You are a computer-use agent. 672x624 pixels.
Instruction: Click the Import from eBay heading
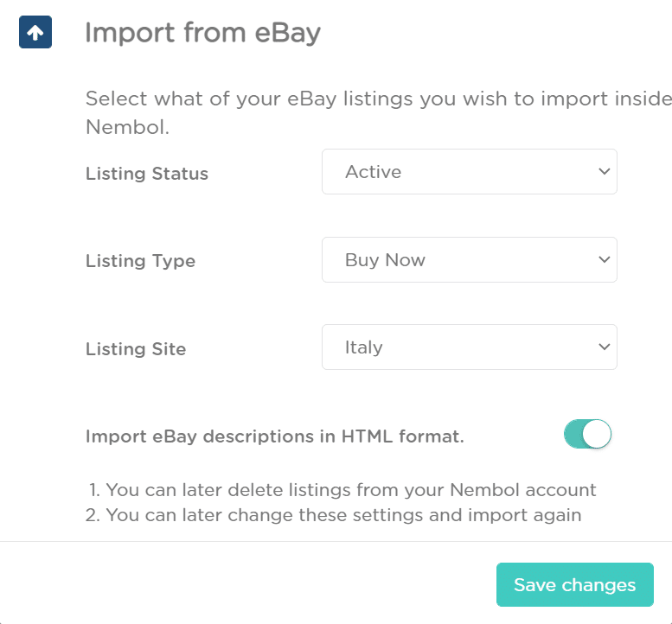point(202,34)
